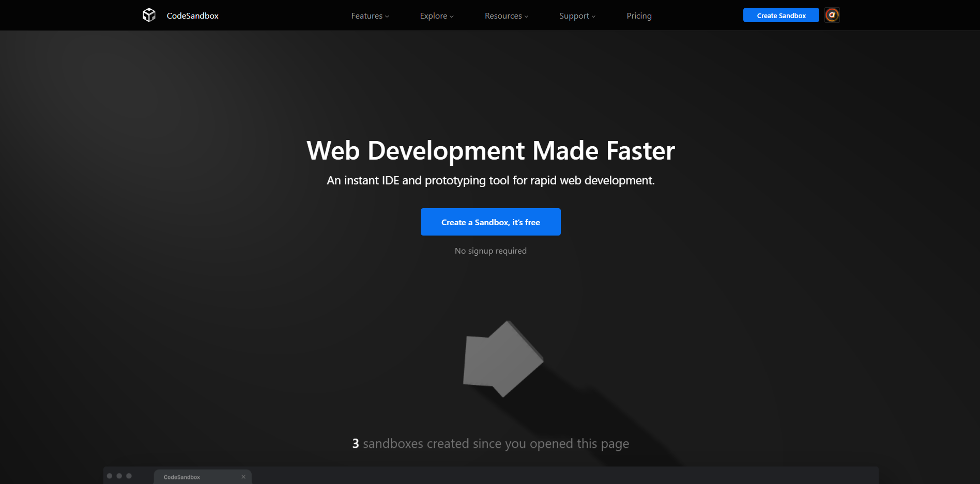Click the "Web Development Made Faster" headline
The height and width of the screenshot is (484, 980).
[491, 151]
